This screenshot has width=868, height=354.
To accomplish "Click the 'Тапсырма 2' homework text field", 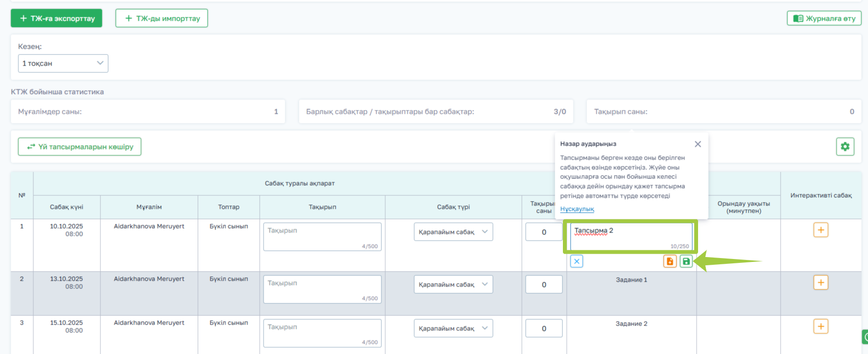I will (630, 236).
